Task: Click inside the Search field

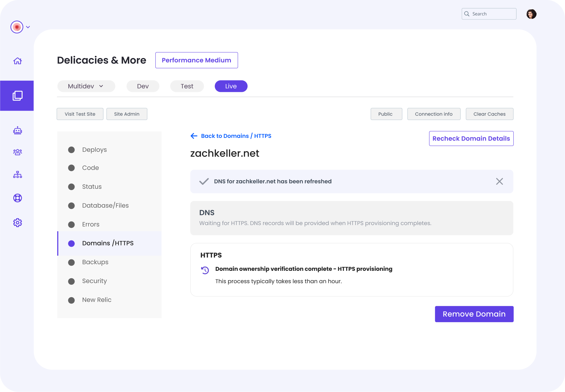Action: coord(492,14)
